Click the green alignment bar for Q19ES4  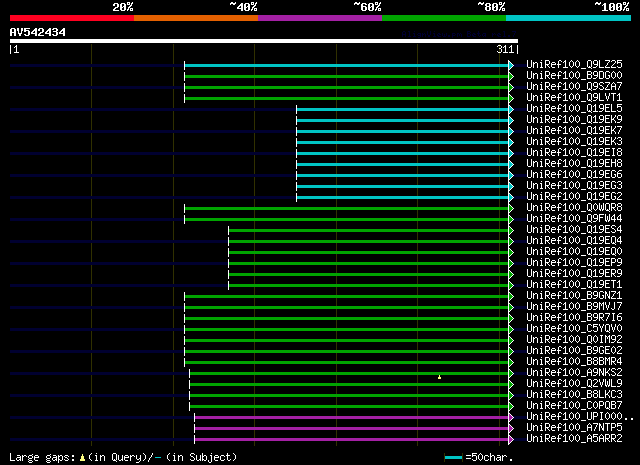coord(369,231)
